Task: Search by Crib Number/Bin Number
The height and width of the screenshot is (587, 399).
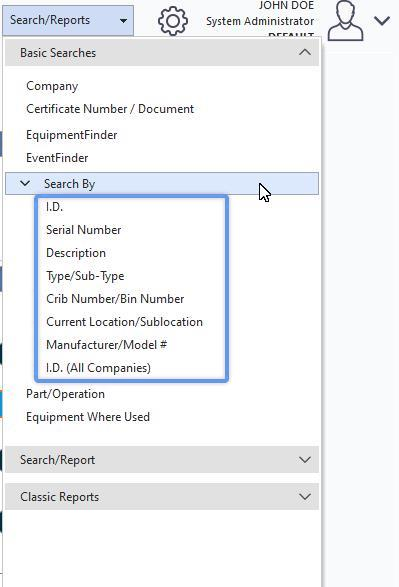Action: (x=115, y=299)
